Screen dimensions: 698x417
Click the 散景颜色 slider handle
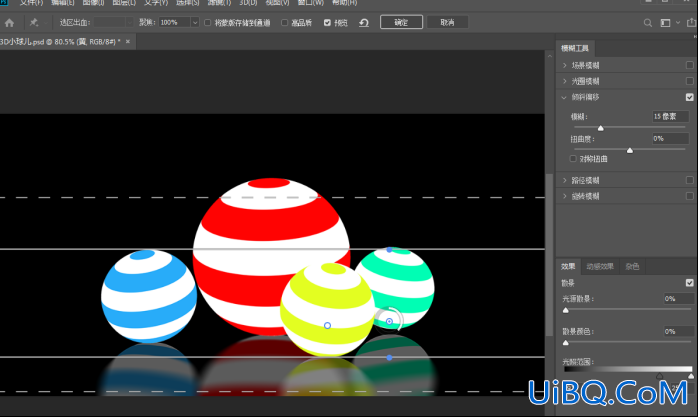(x=566, y=343)
